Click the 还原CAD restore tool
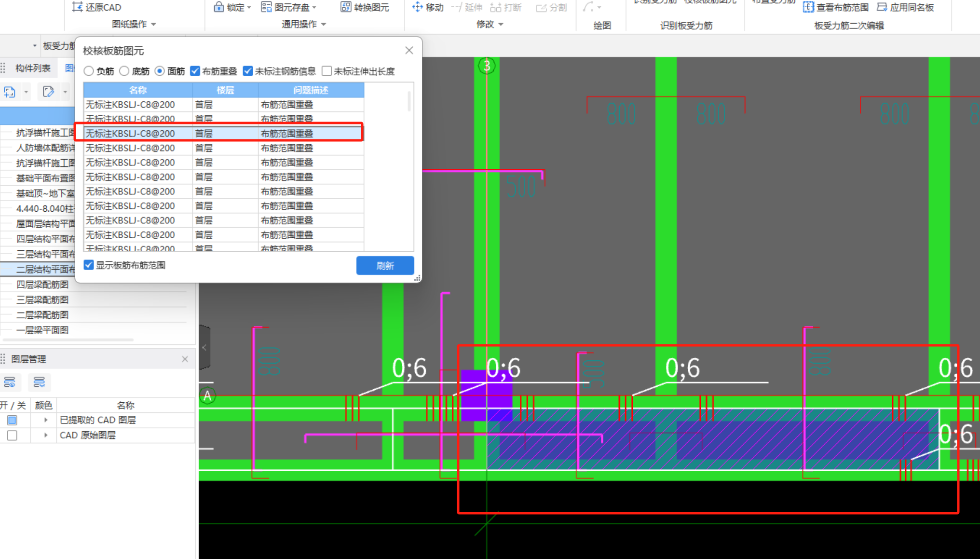Image resolution: width=980 pixels, height=559 pixels. point(96,7)
